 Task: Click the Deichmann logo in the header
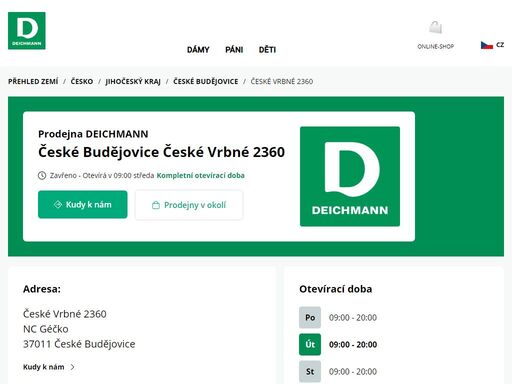click(27, 31)
